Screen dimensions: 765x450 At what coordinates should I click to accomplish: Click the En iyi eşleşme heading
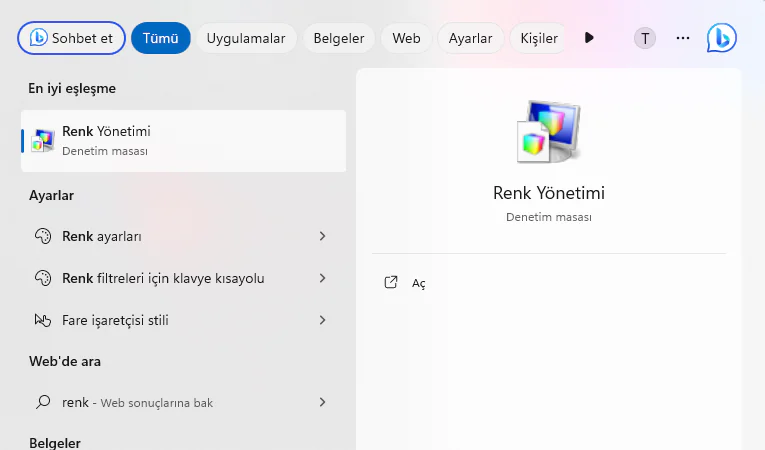[x=72, y=88]
